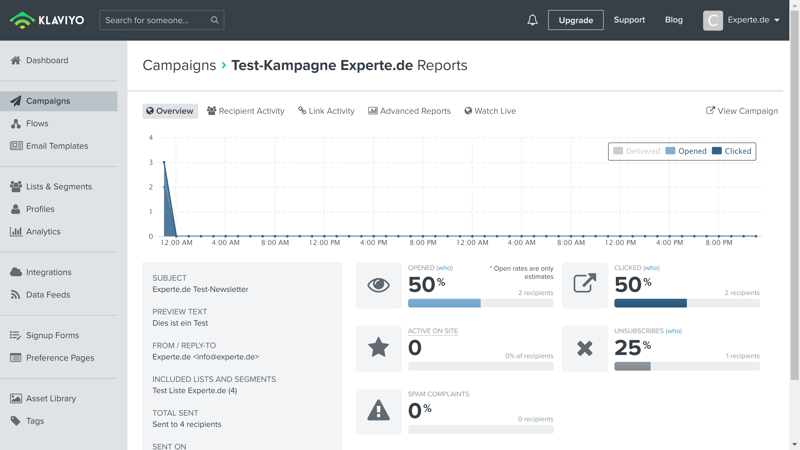Viewport: 800px width, 450px height.
Task: Click the notification bell icon
Action: tap(532, 20)
